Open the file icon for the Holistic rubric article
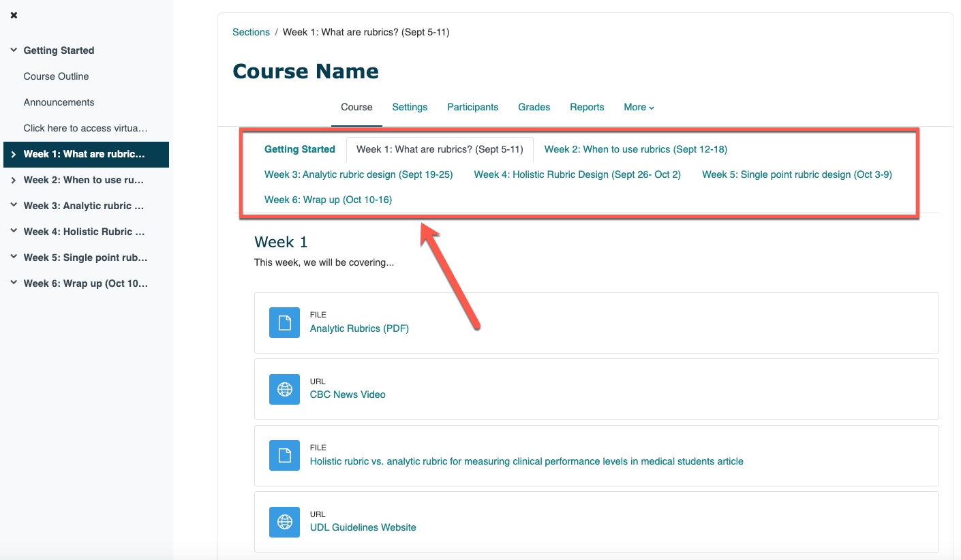Viewport: 961px width, 560px height. (x=284, y=455)
